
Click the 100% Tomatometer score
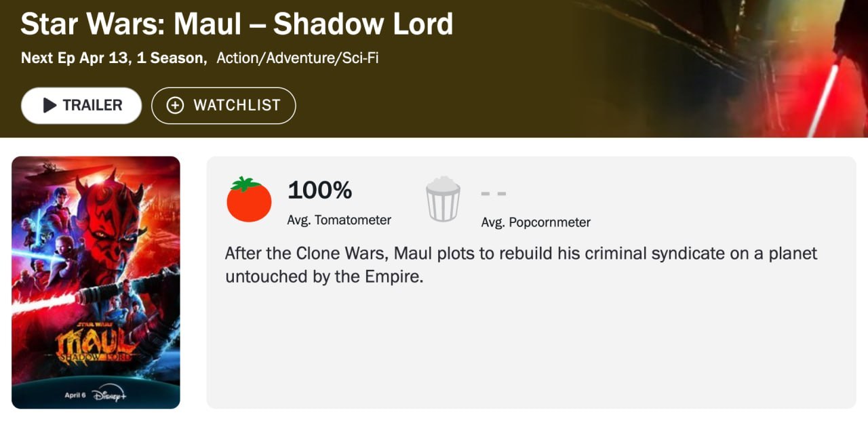(319, 191)
